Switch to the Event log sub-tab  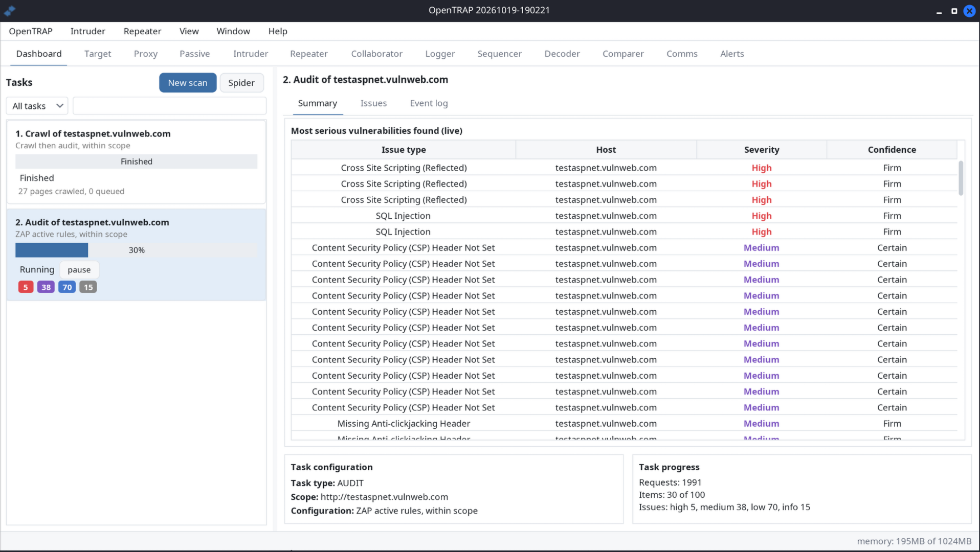(x=429, y=103)
